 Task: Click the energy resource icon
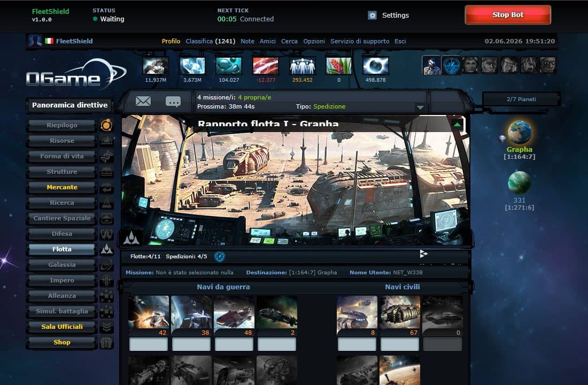[266, 66]
